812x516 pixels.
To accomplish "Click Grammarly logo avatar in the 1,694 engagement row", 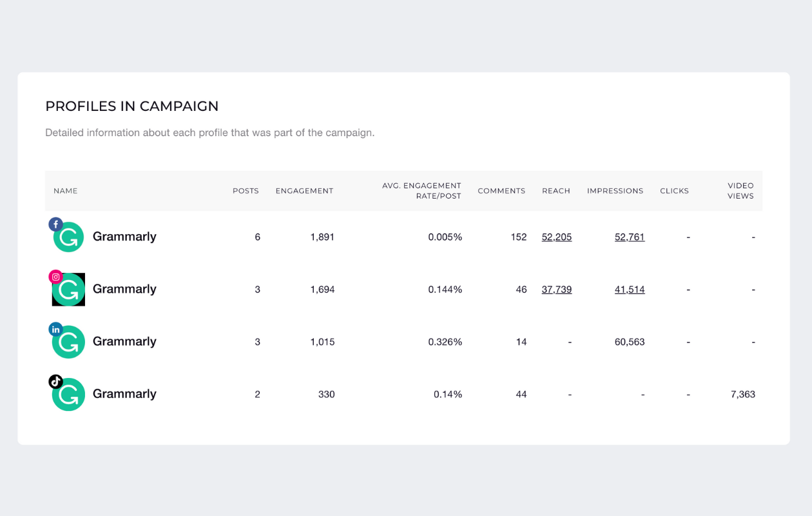I will click(68, 290).
